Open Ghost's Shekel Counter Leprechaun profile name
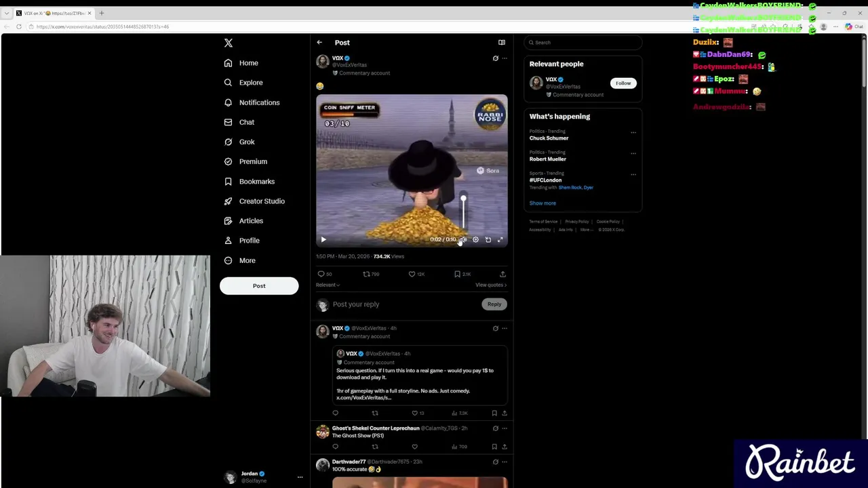The image size is (868, 488). pos(376,428)
